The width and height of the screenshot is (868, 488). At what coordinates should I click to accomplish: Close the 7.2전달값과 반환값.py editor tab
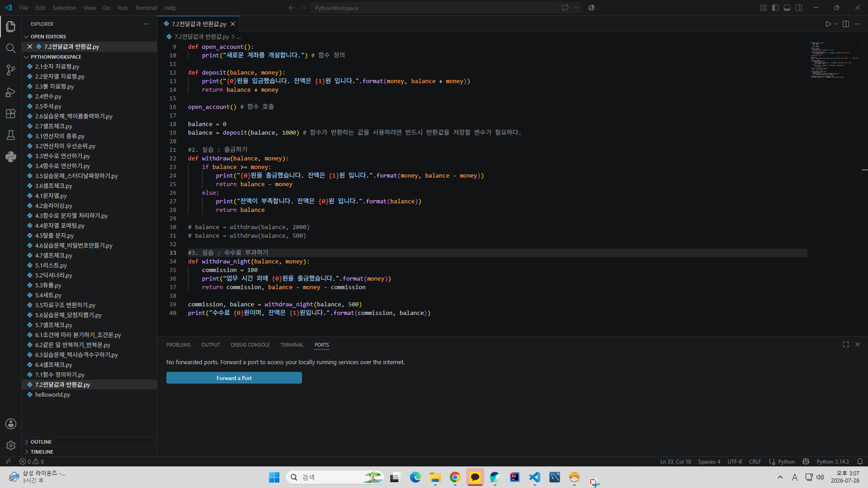233,24
